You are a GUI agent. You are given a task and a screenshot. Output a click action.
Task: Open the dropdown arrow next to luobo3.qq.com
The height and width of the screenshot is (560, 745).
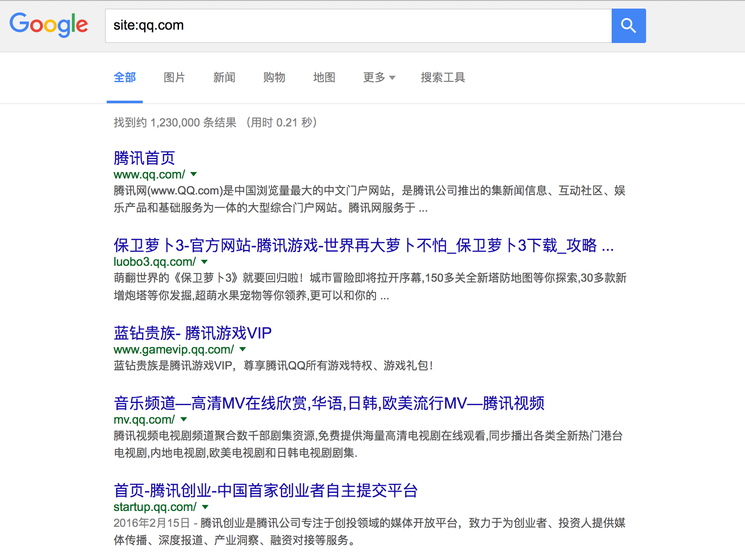click(x=204, y=262)
